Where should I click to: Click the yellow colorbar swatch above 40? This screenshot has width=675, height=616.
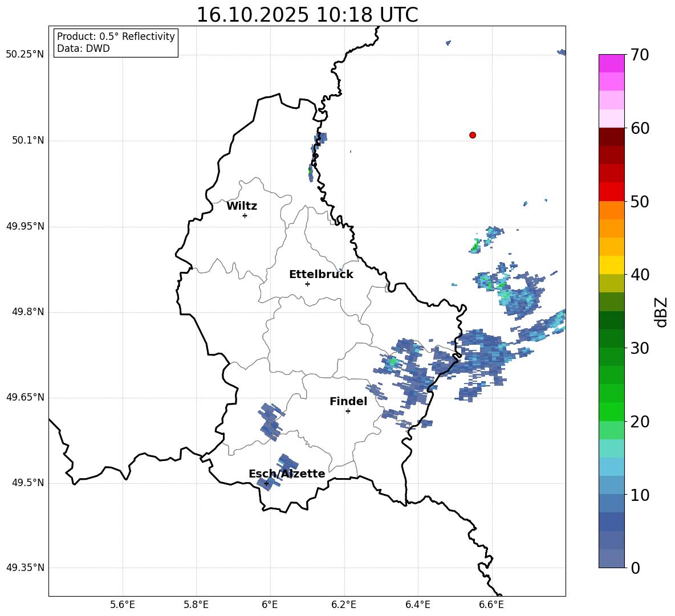click(612, 265)
